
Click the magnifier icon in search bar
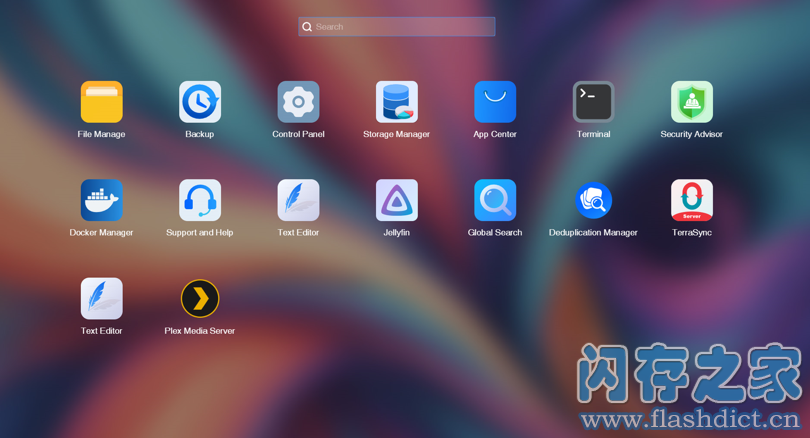click(x=308, y=27)
